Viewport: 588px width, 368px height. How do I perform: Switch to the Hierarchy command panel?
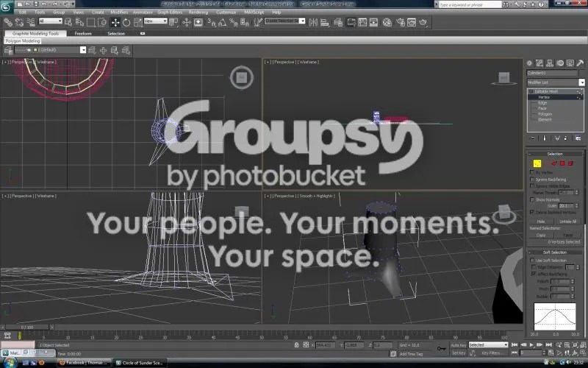pos(550,63)
